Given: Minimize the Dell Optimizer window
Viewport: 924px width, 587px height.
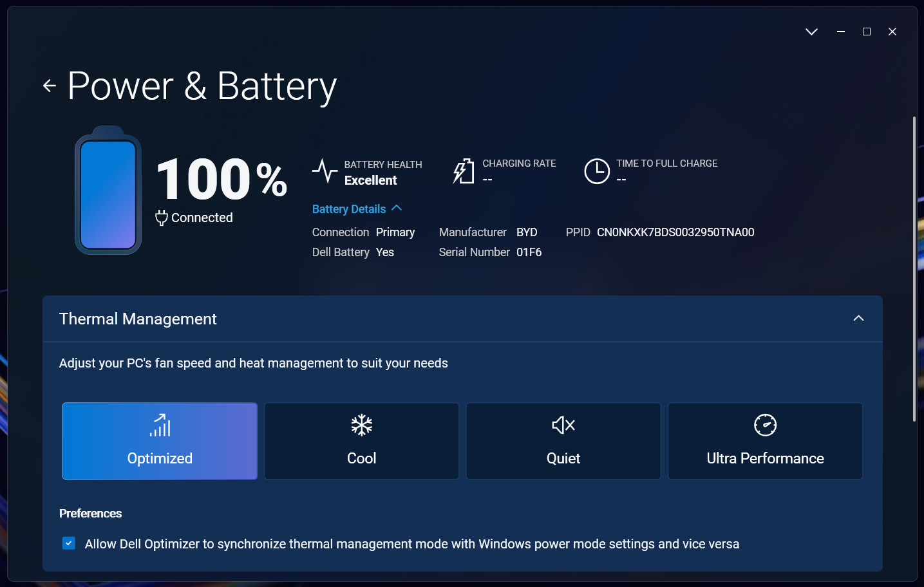Looking at the screenshot, I should click(841, 32).
